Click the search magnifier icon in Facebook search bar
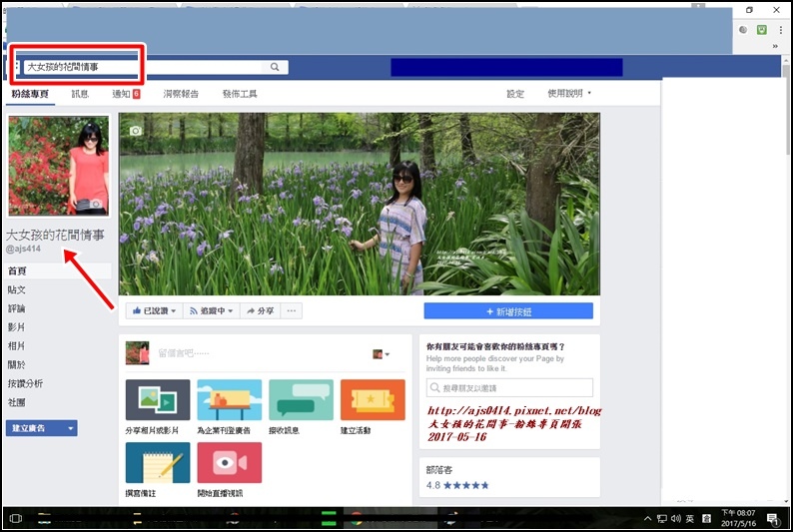 275,67
